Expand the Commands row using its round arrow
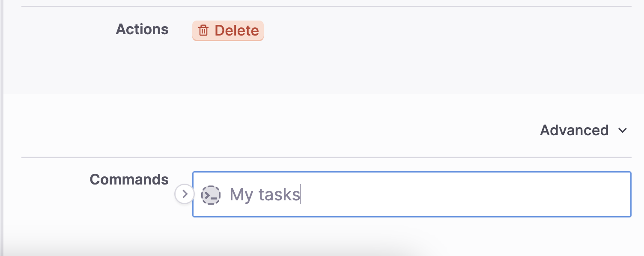This screenshot has width=644, height=256. 185,194
